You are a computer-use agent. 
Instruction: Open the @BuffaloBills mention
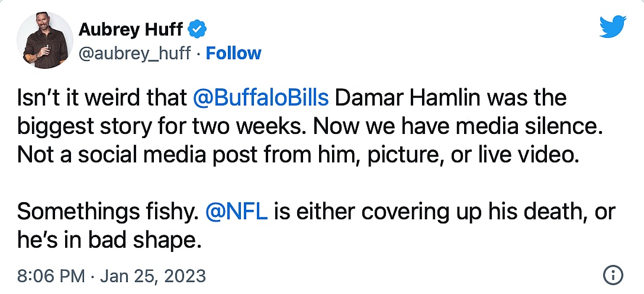(x=262, y=97)
